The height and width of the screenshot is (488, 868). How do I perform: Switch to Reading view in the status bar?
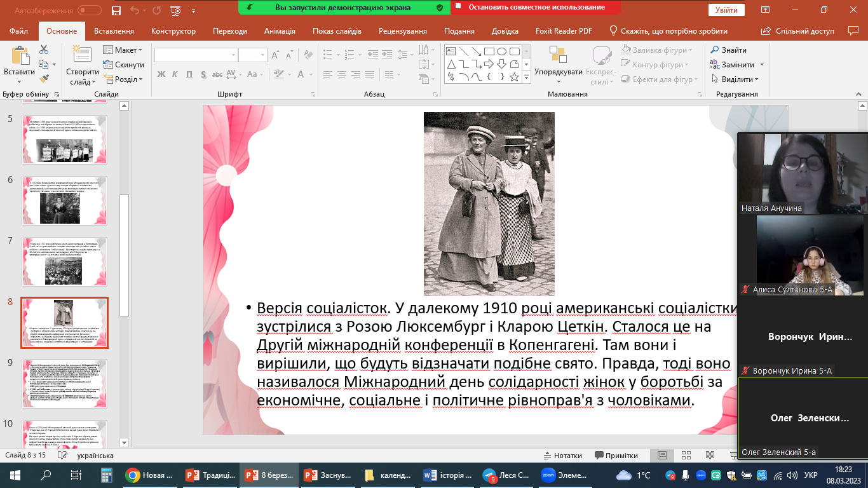(x=709, y=455)
